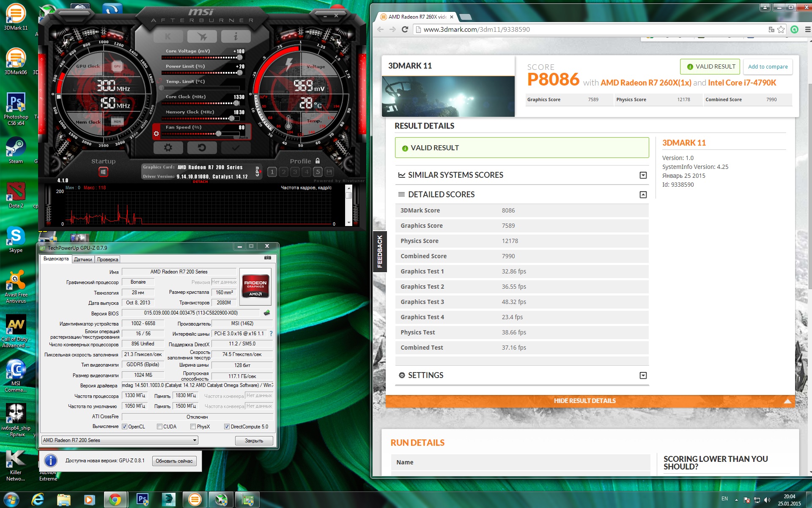Click the green Valid Result badge
The height and width of the screenshot is (508, 812).
click(x=710, y=66)
